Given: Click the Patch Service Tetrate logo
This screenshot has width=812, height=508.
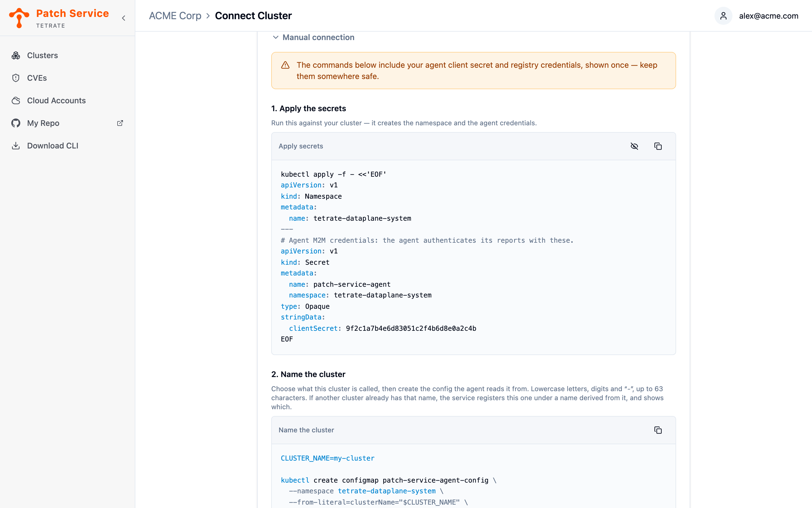Looking at the screenshot, I should 59,18.
